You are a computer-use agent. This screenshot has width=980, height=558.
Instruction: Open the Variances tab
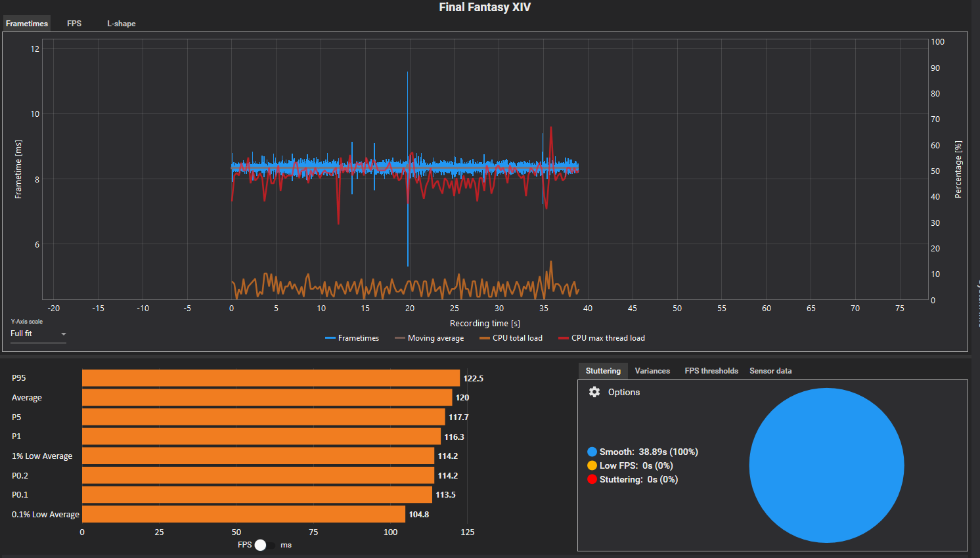(652, 371)
